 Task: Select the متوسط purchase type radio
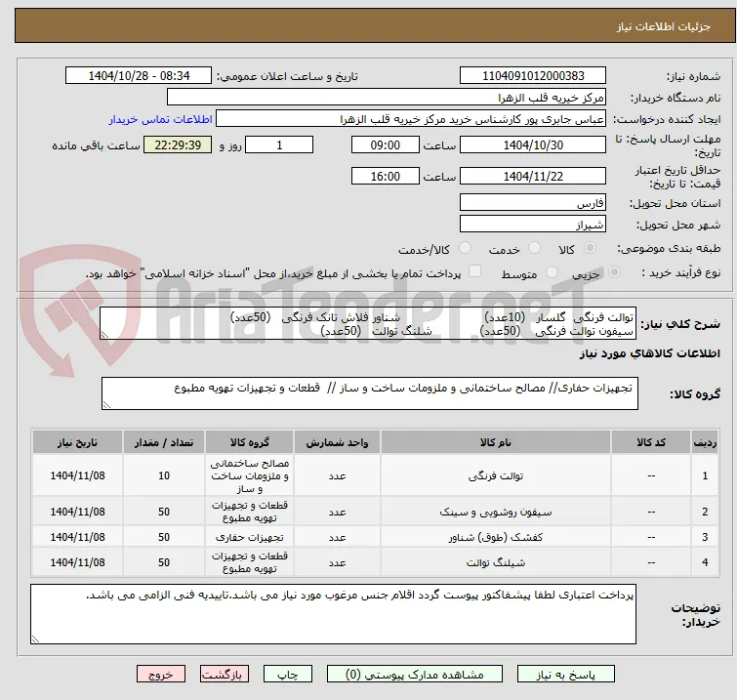[552, 272]
